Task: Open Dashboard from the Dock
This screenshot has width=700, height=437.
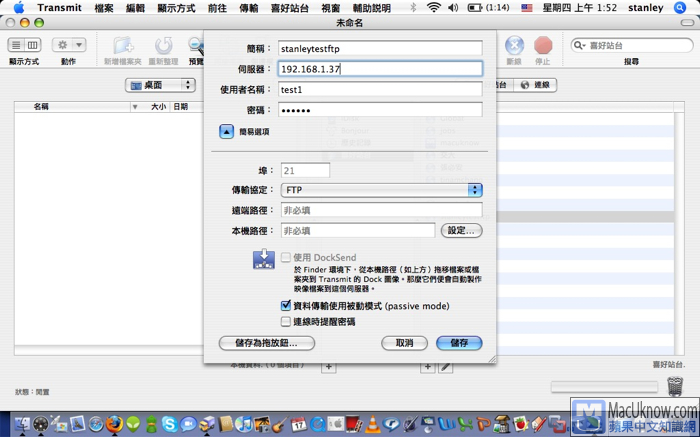Action: (x=41, y=423)
